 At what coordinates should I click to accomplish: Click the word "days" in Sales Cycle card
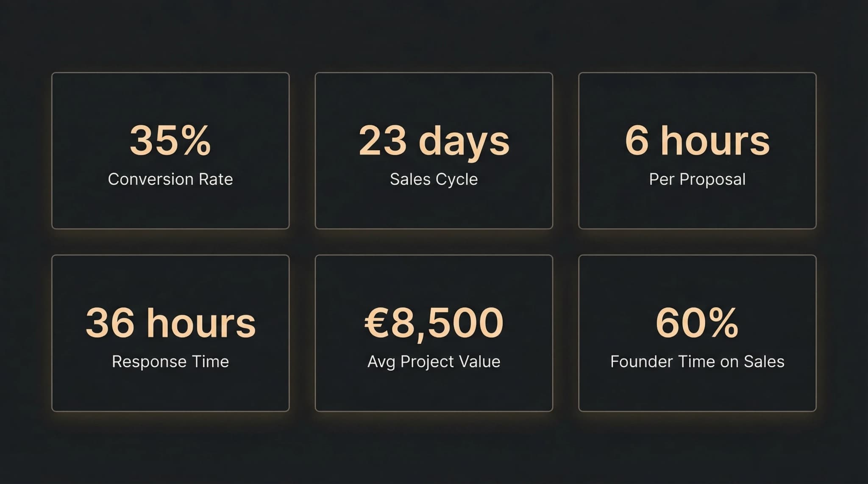tap(464, 141)
